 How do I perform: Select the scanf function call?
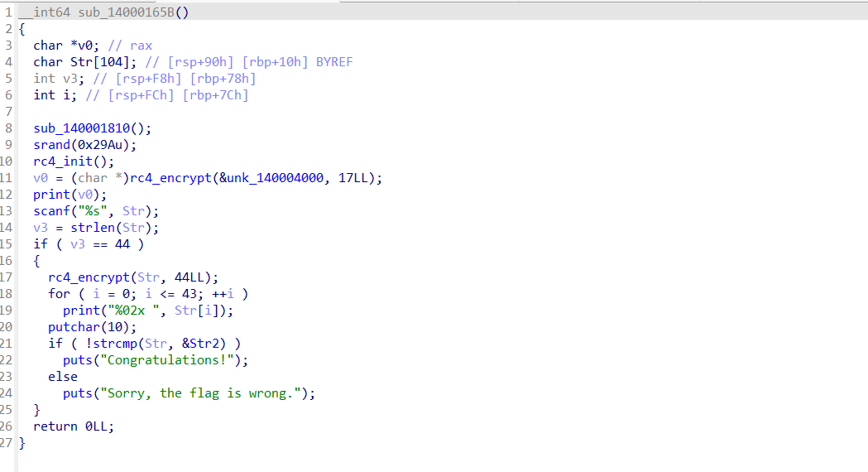(51, 211)
